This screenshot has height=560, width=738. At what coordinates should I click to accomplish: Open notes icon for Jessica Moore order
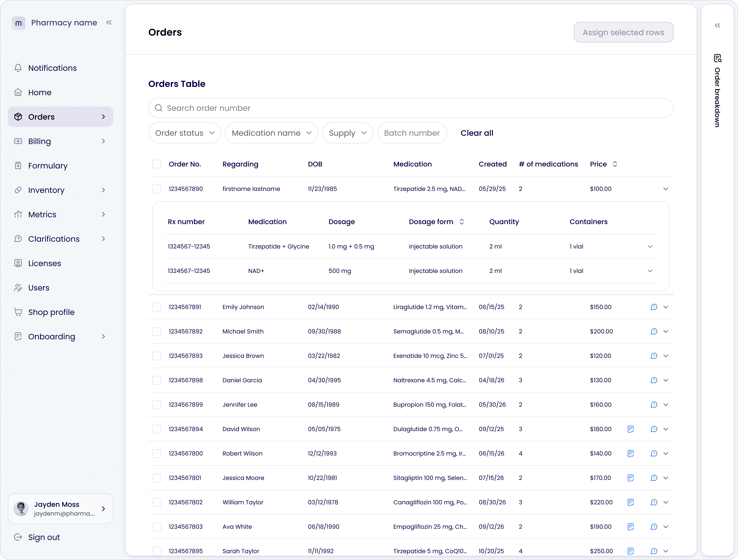631,478
